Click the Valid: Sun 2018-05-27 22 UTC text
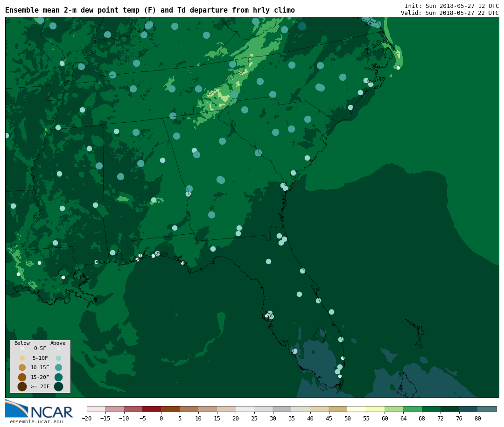 [x=450, y=13]
